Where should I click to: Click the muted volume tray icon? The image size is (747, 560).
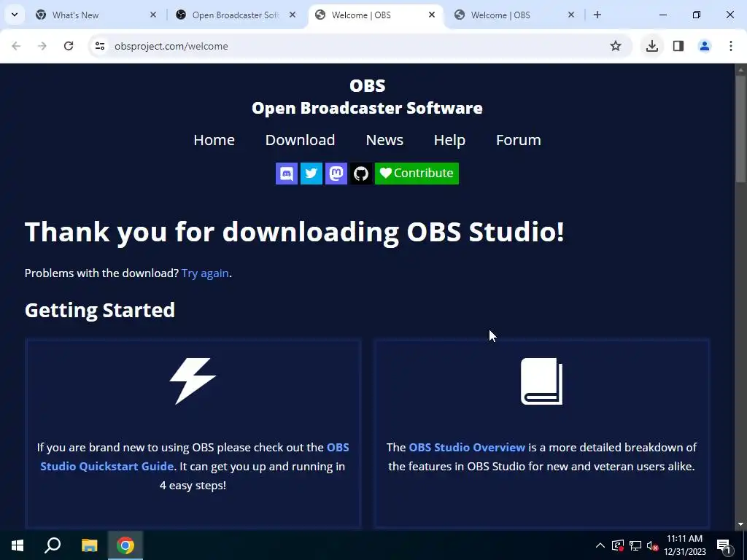[x=653, y=545]
